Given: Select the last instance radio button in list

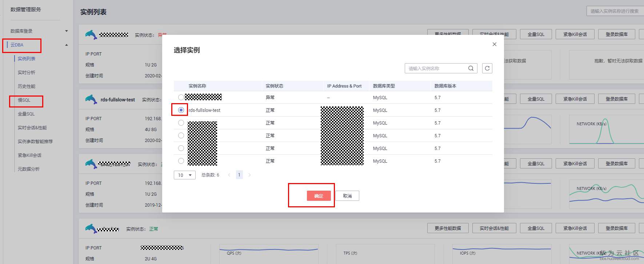Looking at the screenshot, I should [x=181, y=161].
